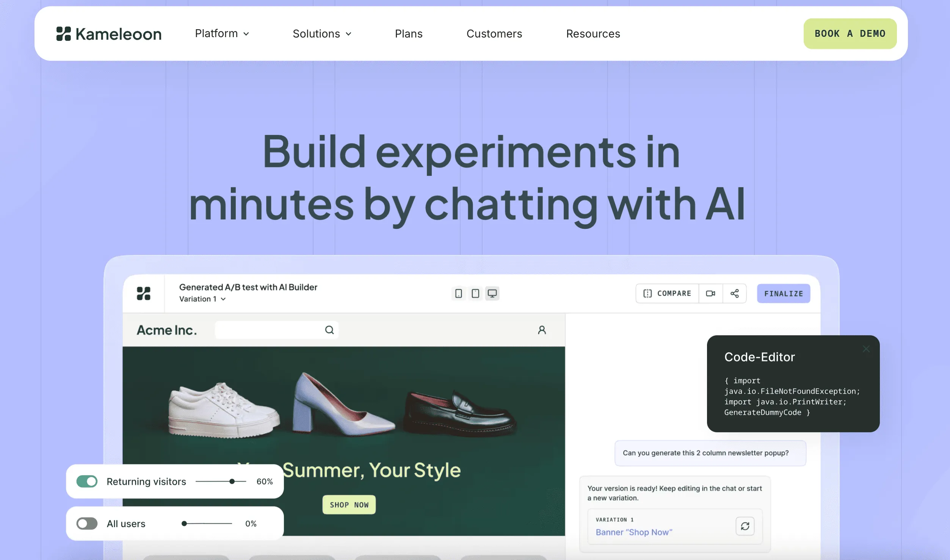
Task: Click the video camera record icon
Action: [x=710, y=293]
